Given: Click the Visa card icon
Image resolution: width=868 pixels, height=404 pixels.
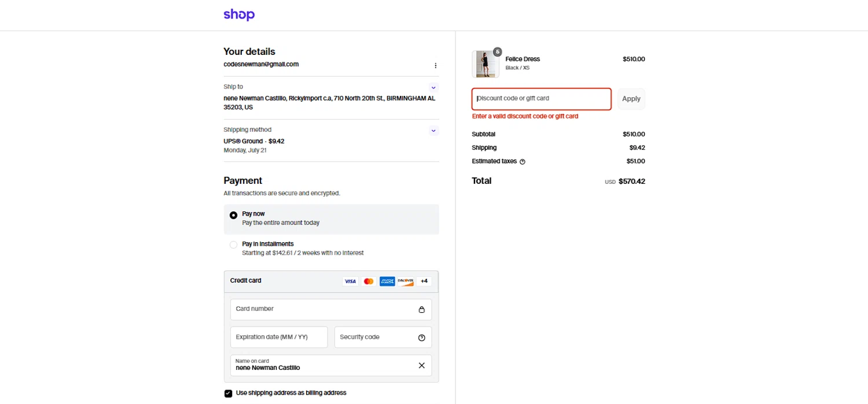Looking at the screenshot, I should click(350, 281).
